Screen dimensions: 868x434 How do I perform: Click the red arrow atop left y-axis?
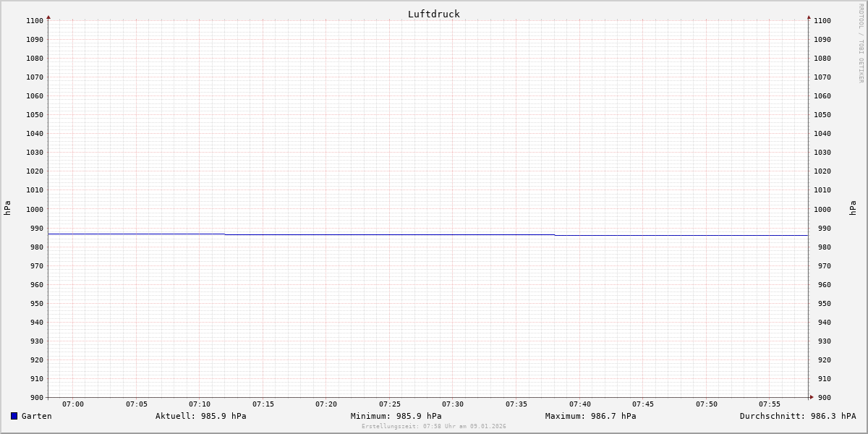[x=48, y=17]
